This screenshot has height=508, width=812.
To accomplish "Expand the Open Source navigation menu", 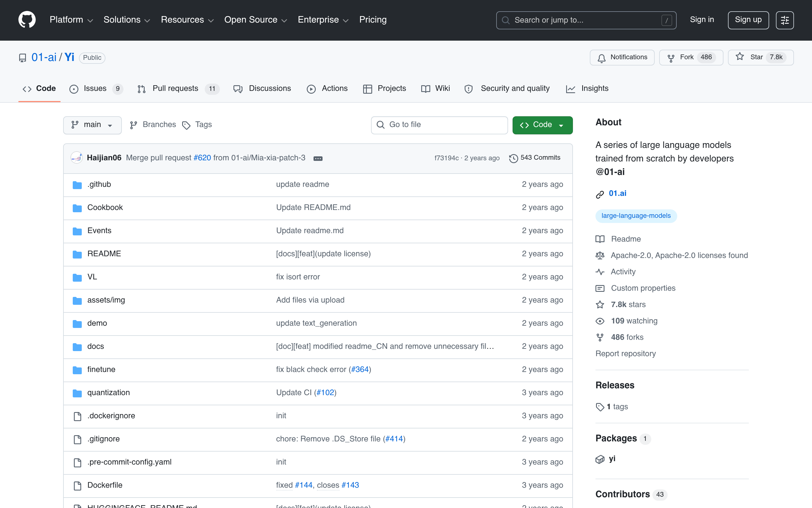I will point(256,20).
